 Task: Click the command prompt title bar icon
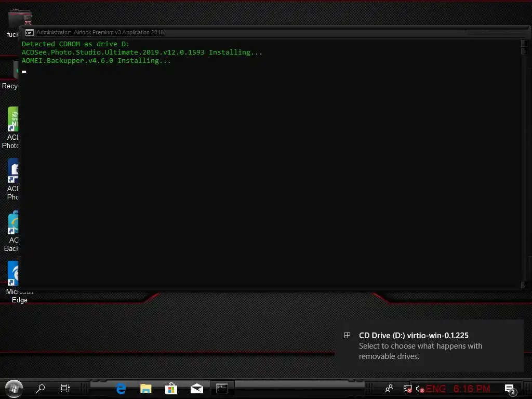point(30,33)
